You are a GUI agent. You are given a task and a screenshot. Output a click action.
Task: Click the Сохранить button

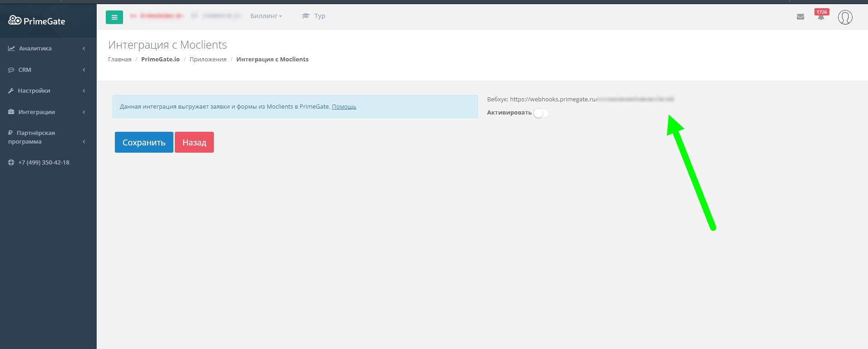(x=144, y=142)
